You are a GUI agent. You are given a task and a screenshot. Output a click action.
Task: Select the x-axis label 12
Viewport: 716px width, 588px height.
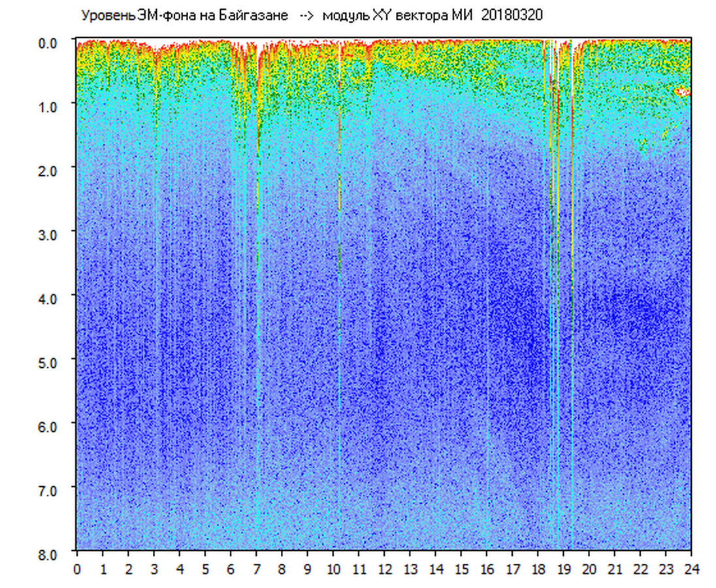(x=384, y=569)
